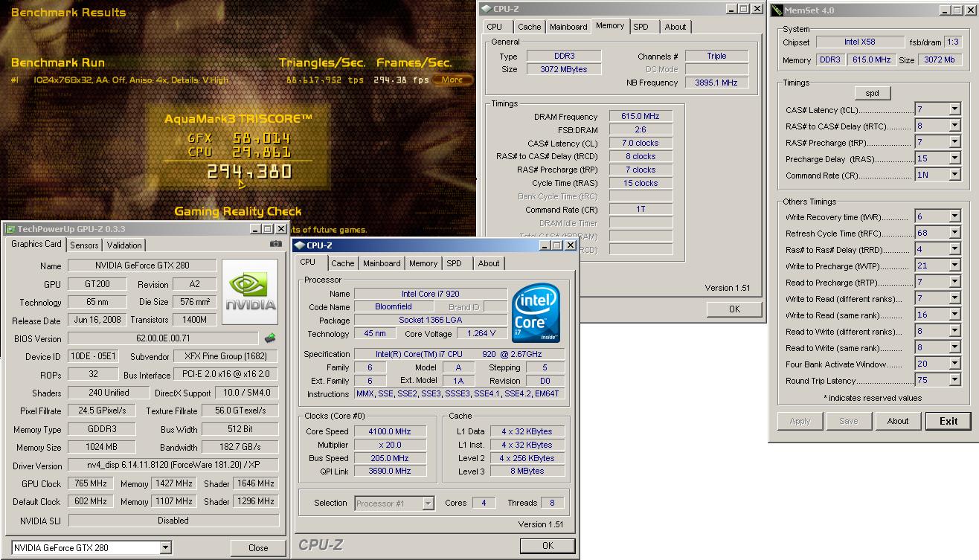Expand Refresh Cycle Time (tRFC) dropdown
The image size is (979, 560).
(954, 233)
